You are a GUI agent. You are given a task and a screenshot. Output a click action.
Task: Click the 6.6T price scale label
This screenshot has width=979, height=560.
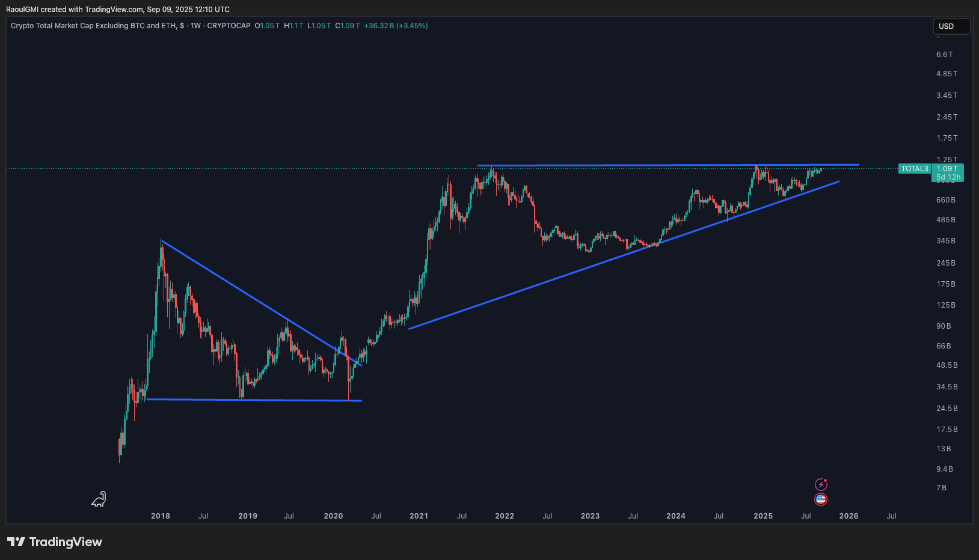pos(944,55)
